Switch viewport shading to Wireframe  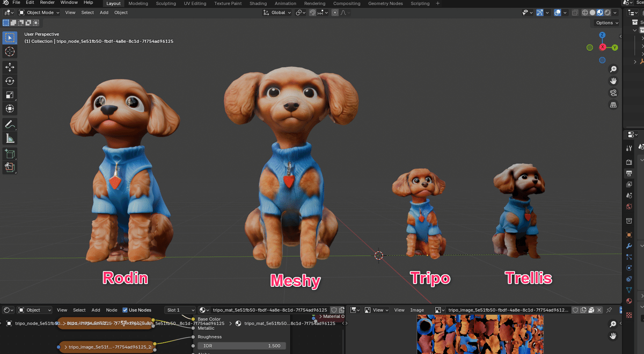tap(584, 12)
